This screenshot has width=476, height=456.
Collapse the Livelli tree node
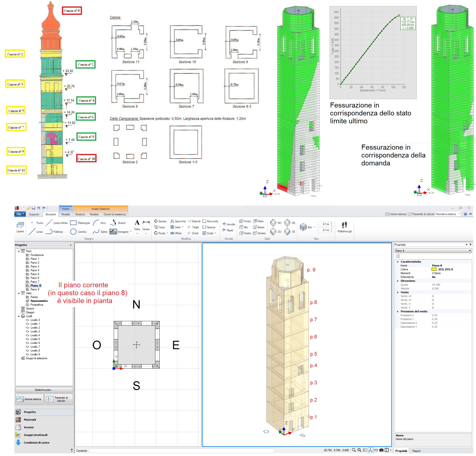click(19, 316)
